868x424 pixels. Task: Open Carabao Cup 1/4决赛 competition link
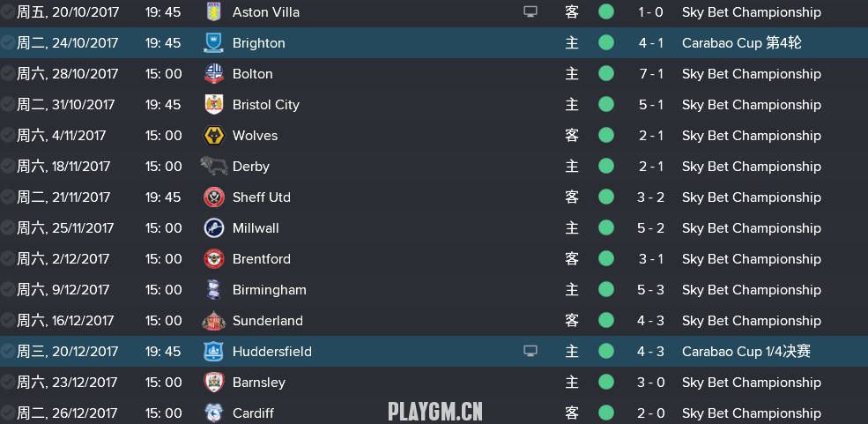click(x=746, y=351)
